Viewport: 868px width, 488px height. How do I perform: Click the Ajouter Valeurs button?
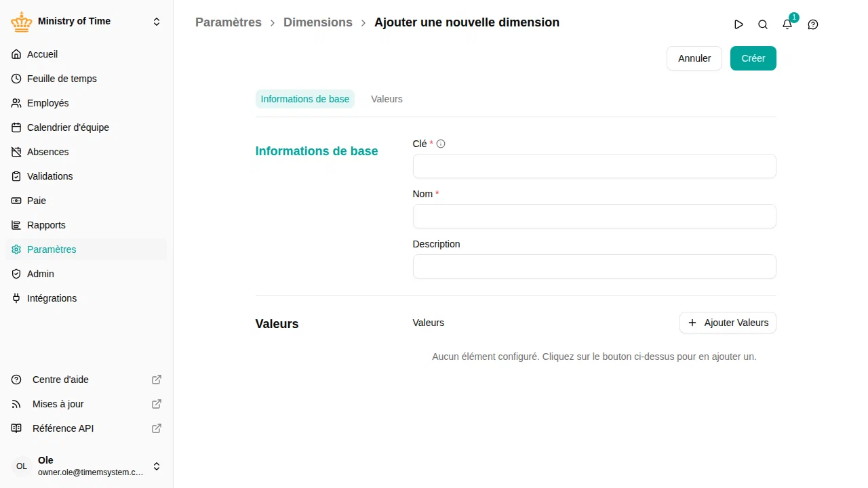click(x=728, y=323)
